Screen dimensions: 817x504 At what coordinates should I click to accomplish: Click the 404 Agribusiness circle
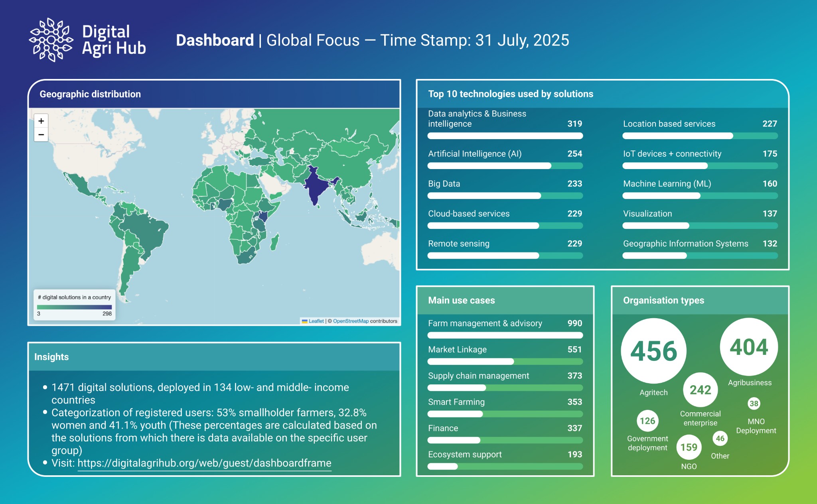click(x=749, y=347)
